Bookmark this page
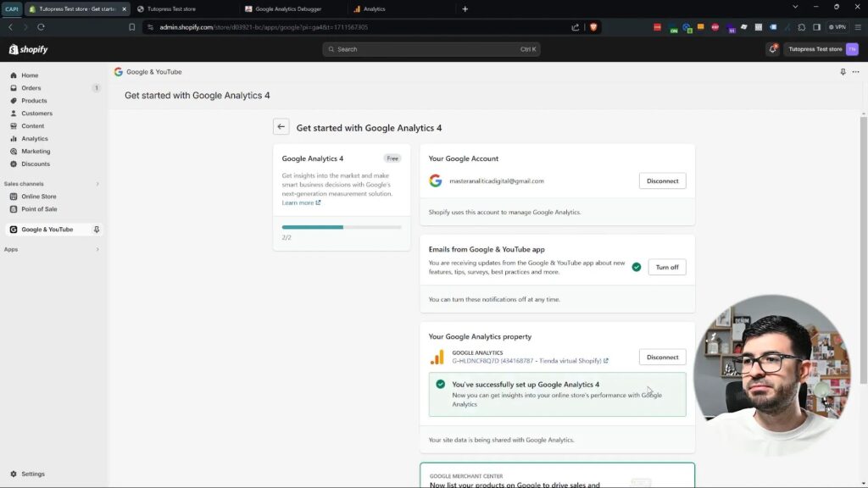The image size is (868, 488). tap(131, 27)
